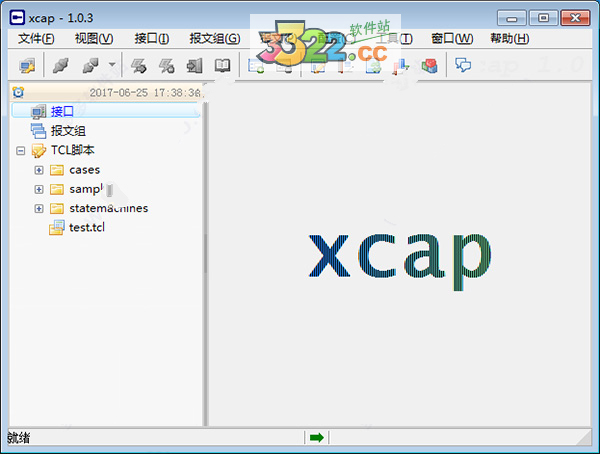
Task: Select the cases folder
Action: [x=85, y=170]
